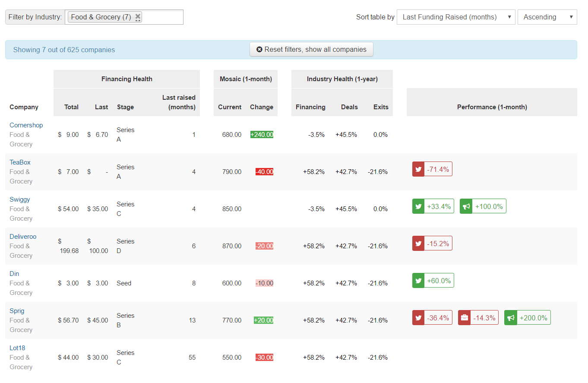Viewport: 588px width, 383px height.
Task: Remove the Food & Grocery filter tag
Action: 138,17
